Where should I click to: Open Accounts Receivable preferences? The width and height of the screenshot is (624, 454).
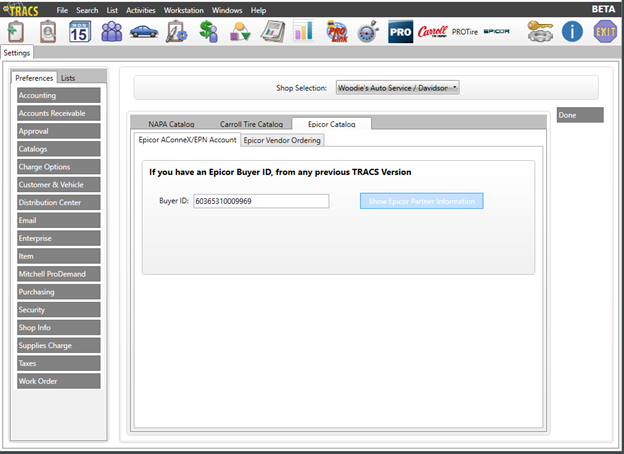58,113
